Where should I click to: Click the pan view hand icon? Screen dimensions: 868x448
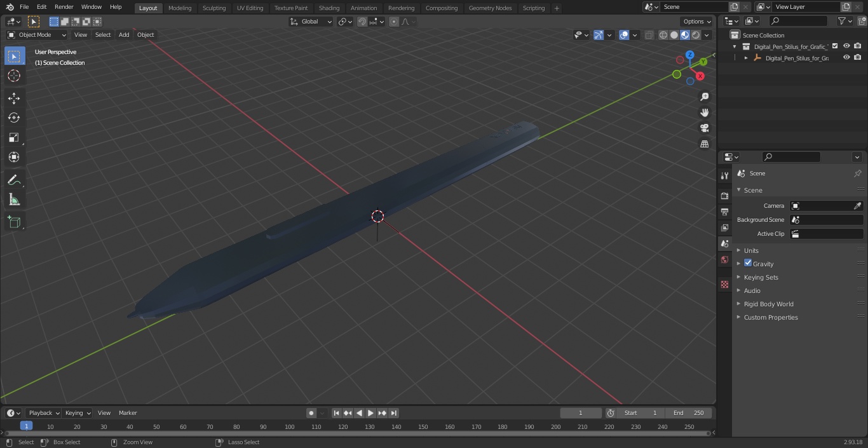click(704, 112)
